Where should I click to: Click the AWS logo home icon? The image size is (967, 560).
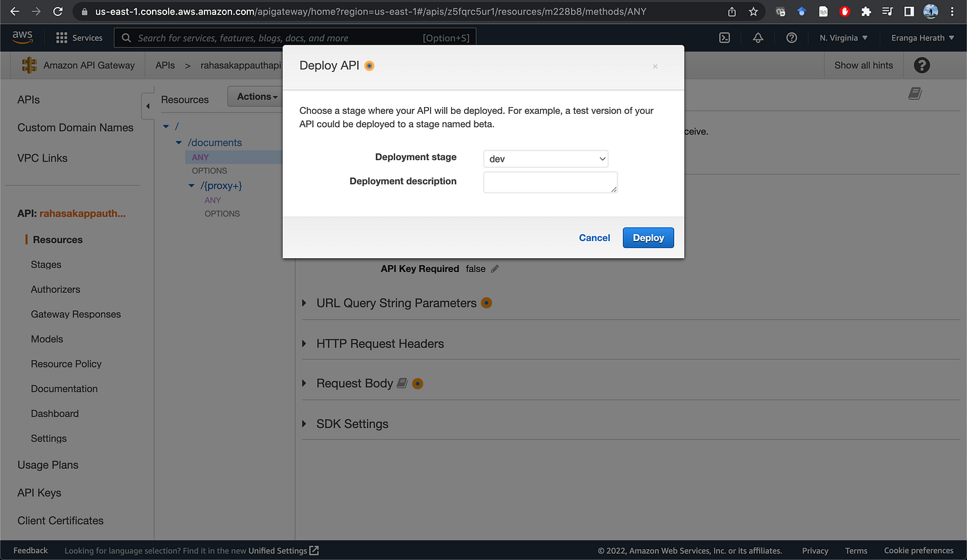pyautogui.click(x=22, y=37)
